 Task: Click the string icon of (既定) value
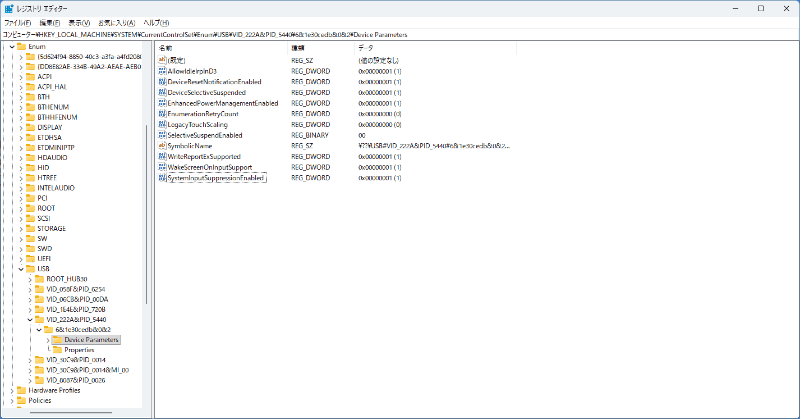[x=162, y=60]
